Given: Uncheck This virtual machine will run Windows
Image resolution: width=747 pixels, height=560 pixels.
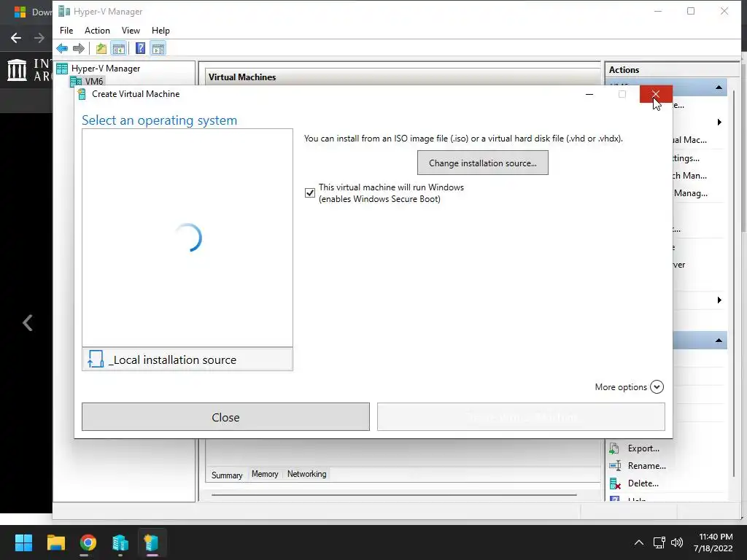Looking at the screenshot, I should (x=309, y=192).
